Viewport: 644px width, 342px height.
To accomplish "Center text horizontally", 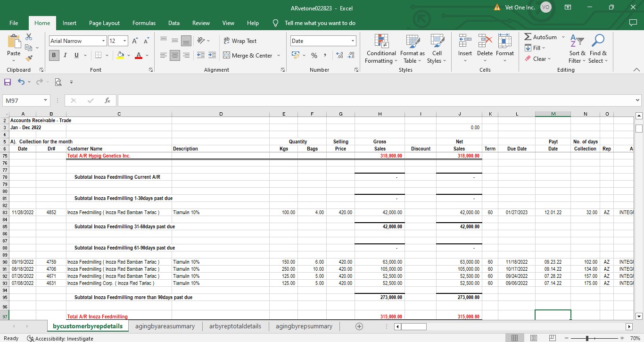I will point(175,55).
